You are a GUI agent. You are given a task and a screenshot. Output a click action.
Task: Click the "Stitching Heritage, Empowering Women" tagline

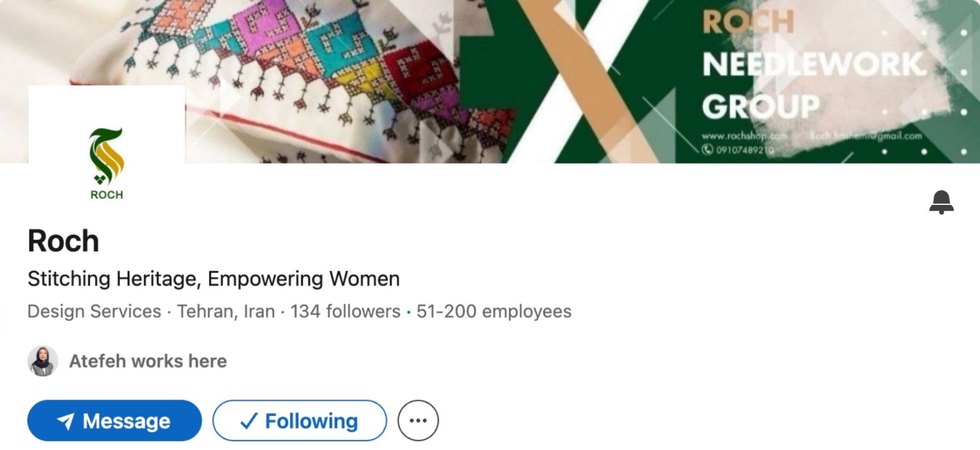click(x=213, y=279)
